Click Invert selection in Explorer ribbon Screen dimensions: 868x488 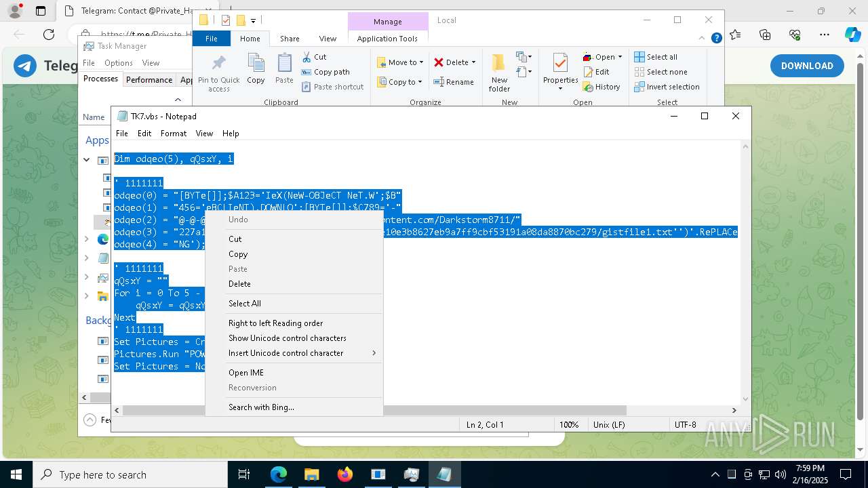pos(667,87)
